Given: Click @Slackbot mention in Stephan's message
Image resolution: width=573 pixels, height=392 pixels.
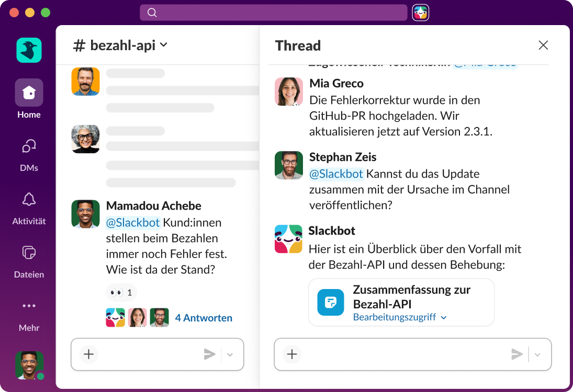Looking at the screenshot, I should point(336,174).
